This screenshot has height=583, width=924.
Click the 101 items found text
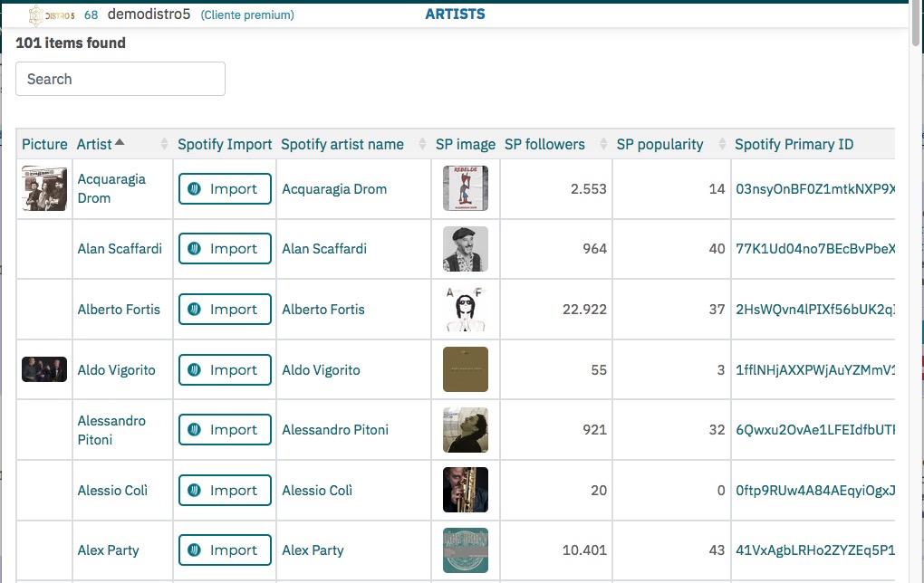click(x=71, y=43)
